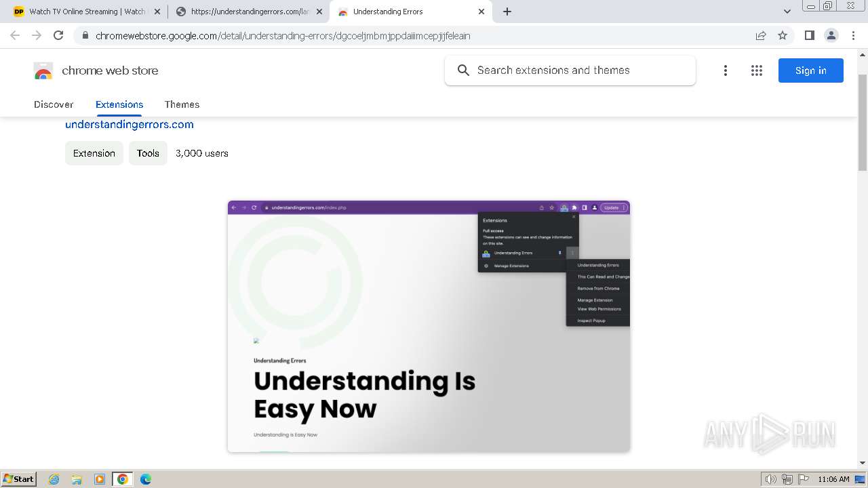Focus the Search extensions and themes field
Screen dimensions: 868x488
(x=570, y=70)
